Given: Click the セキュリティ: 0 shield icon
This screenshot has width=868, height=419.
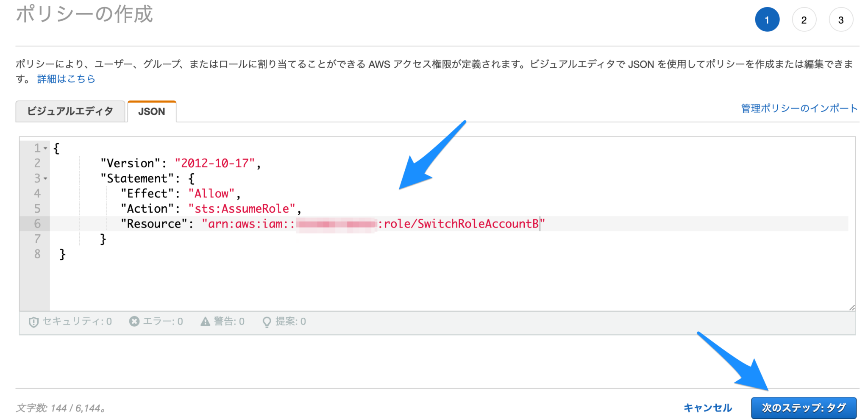Looking at the screenshot, I should pyautogui.click(x=33, y=321).
